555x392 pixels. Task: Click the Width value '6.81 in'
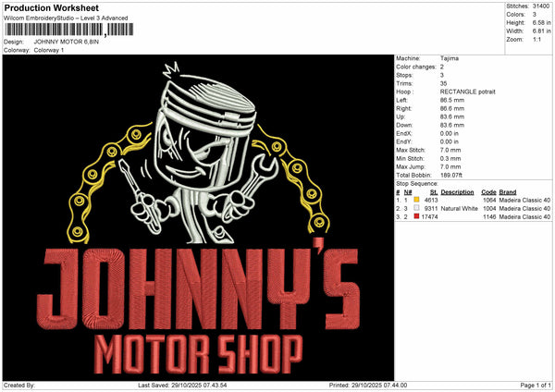[x=541, y=31]
